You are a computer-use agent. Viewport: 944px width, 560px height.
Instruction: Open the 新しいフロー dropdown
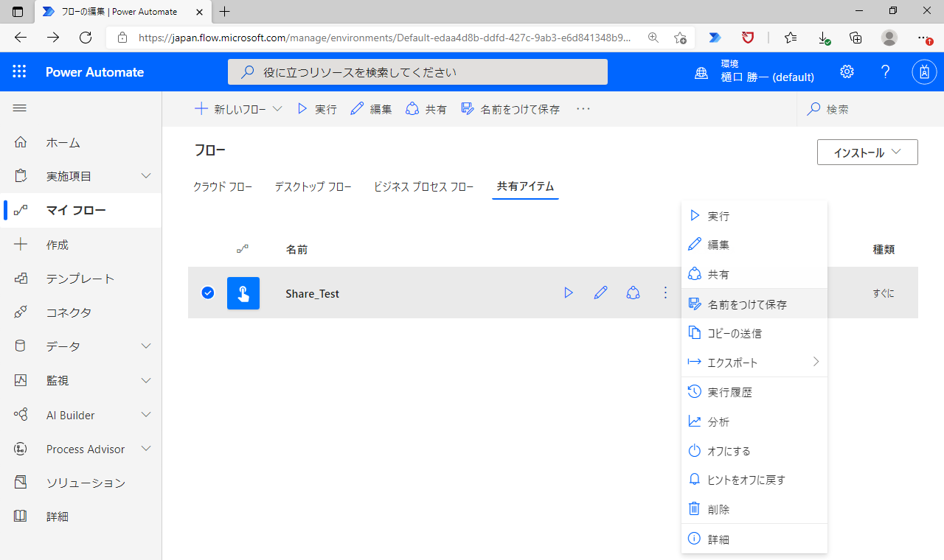pos(238,109)
